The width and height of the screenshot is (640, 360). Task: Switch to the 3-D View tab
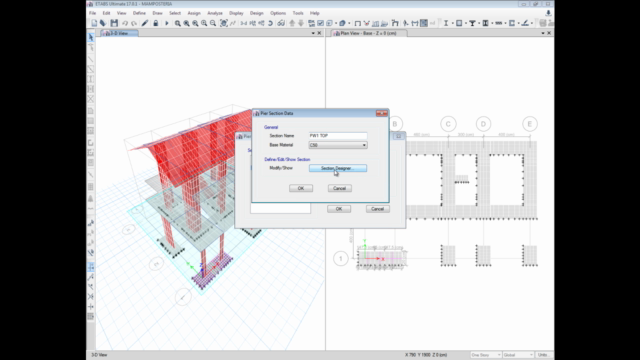coord(119,33)
